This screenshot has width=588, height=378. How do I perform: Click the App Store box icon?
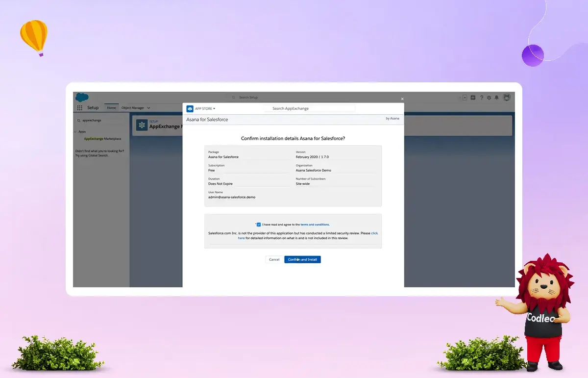coord(190,108)
